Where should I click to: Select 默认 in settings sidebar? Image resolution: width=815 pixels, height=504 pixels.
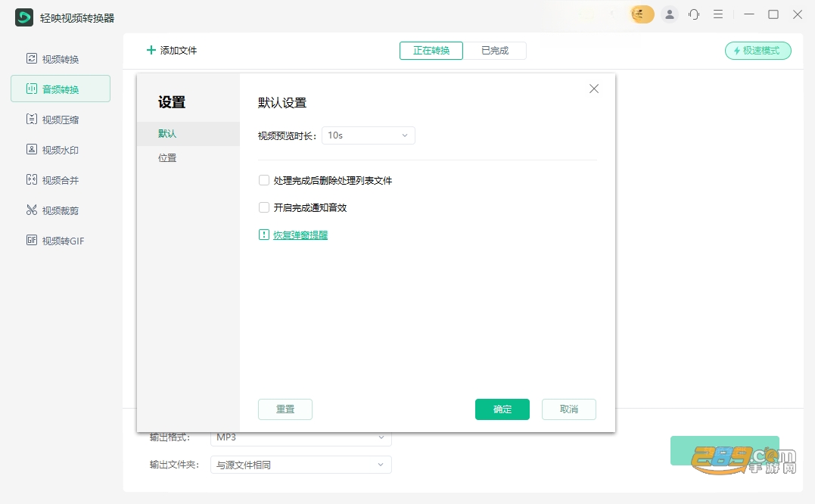pyautogui.click(x=188, y=133)
